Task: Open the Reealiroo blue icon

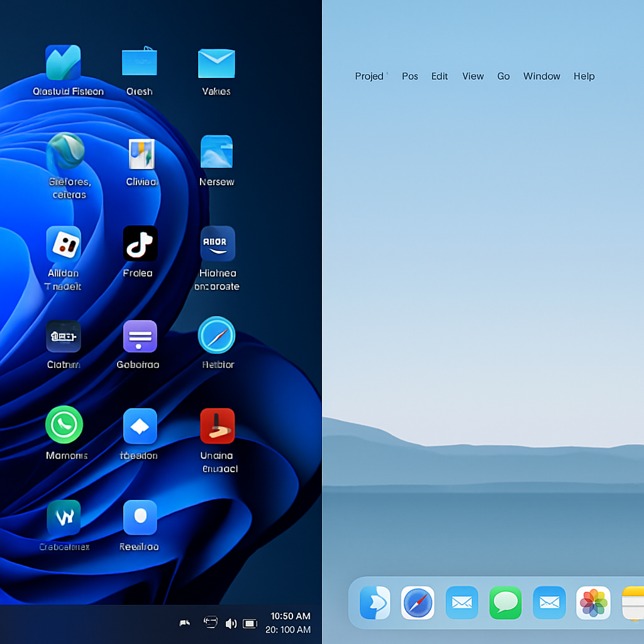Action: [140, 518]
